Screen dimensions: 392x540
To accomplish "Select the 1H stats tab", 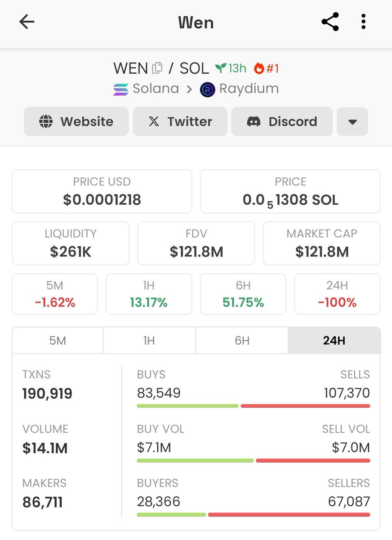I will [x=149, y=341].
